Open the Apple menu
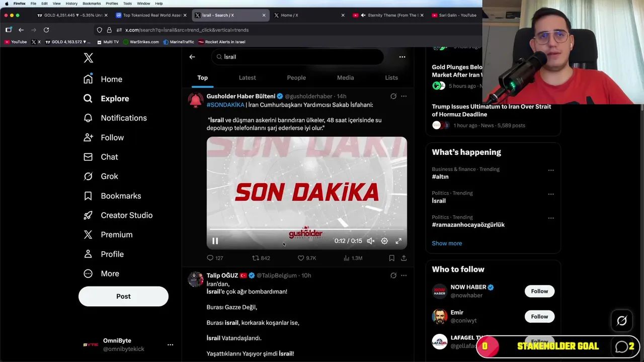The image size is (644, 362). pos(6,4)
